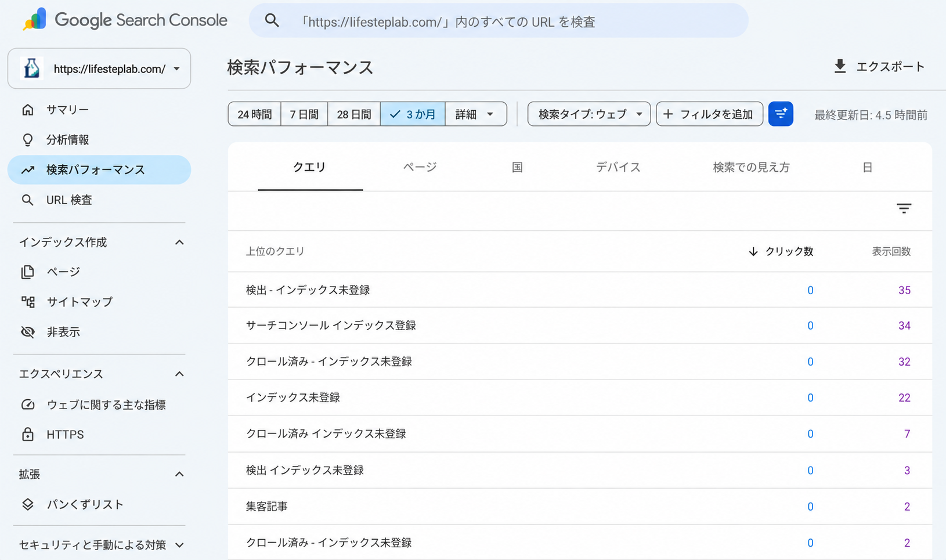946x560 pixels.
Task: Click the magnifier icon in URL inspection bar
Action: coord(272,21)
